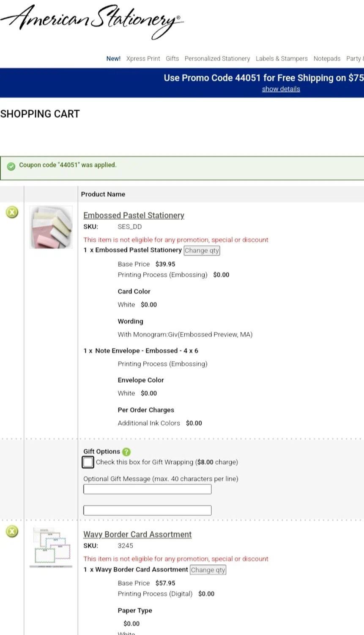Click 'Coupon code "44051" was applied.' message
The height and width of the screenshot is (635, 364).
[68, 165]
